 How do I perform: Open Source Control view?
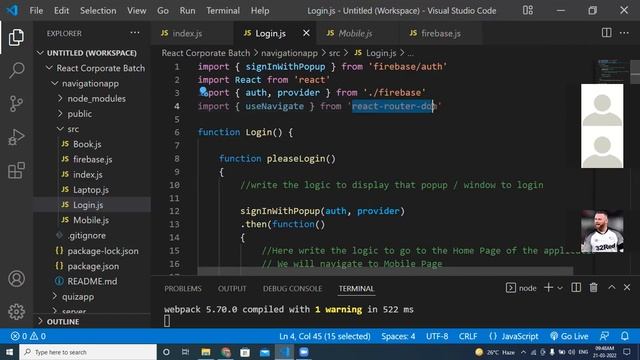coord(16,104)
